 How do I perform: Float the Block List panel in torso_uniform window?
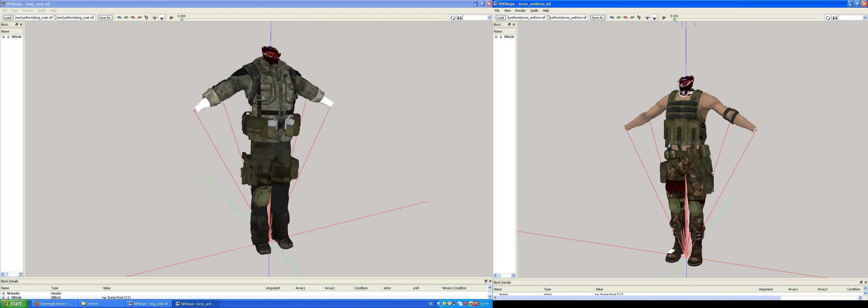point(509,25)
